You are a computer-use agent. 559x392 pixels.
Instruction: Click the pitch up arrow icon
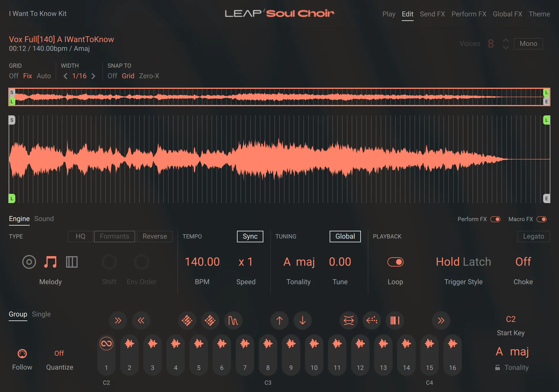click(x=279, y=320)
